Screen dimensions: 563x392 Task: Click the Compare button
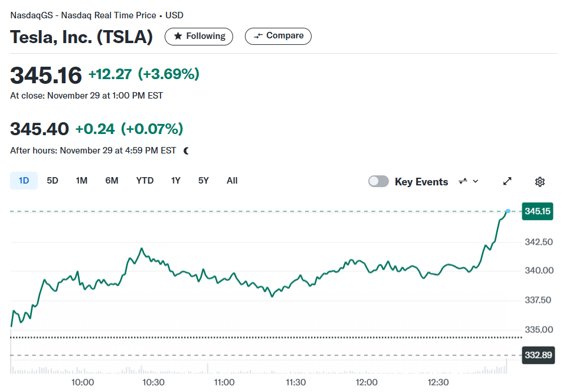click(x=278, y=36)
